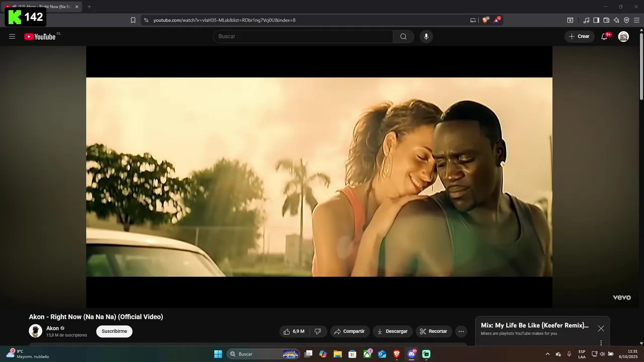Start voice search with the microphone icon
Viewport: 644px width, 362px height.
click(426, 36)
